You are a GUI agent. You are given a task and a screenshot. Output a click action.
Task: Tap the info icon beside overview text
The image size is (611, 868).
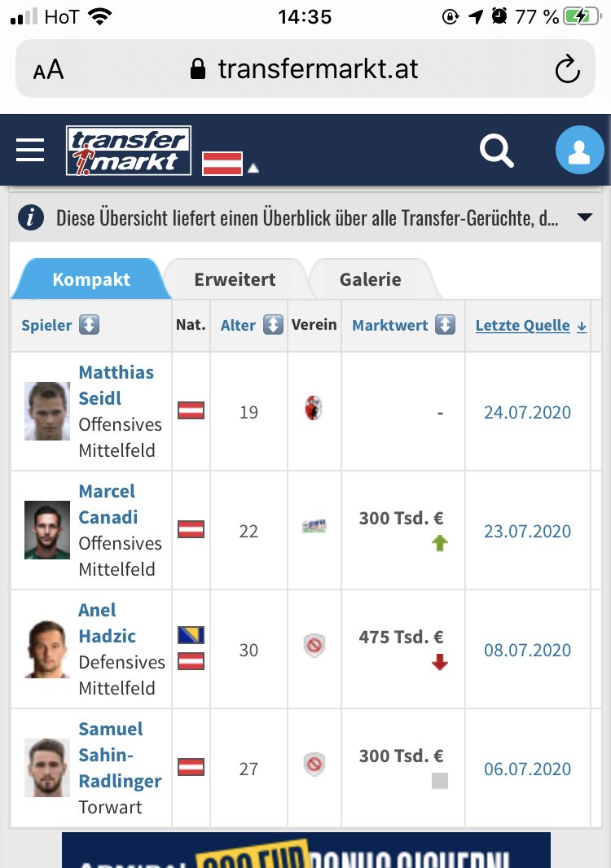click(x=30, y=217)
